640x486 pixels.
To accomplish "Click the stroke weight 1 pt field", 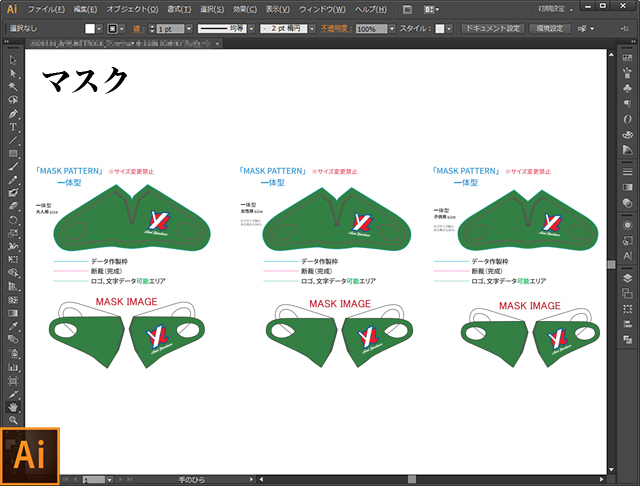I will click(170, 29).
